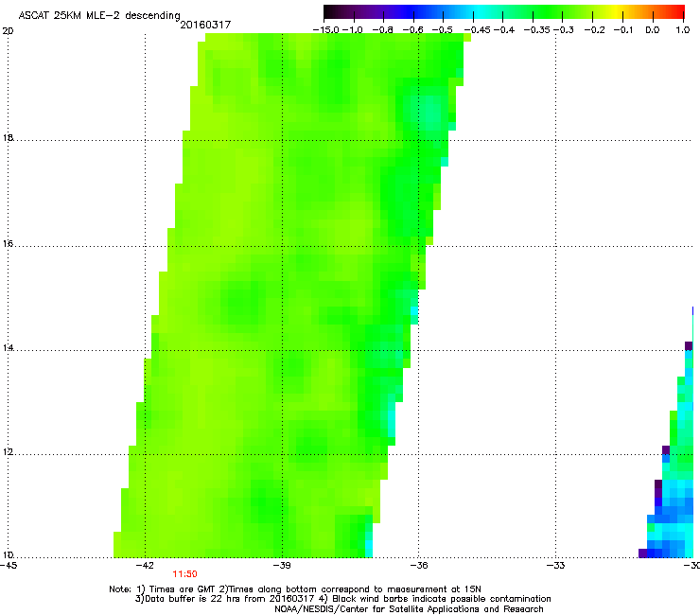Click the color bar label -0.5

click(443, 30)
